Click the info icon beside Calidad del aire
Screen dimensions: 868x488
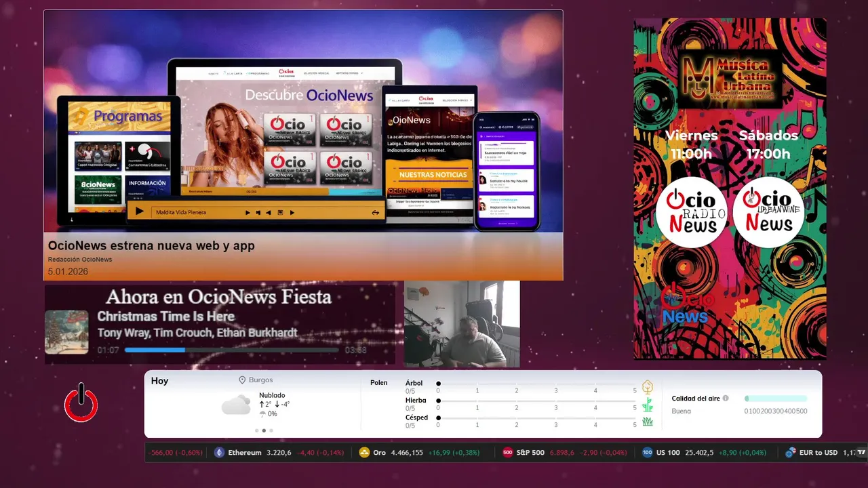click(x=726, y=399)
